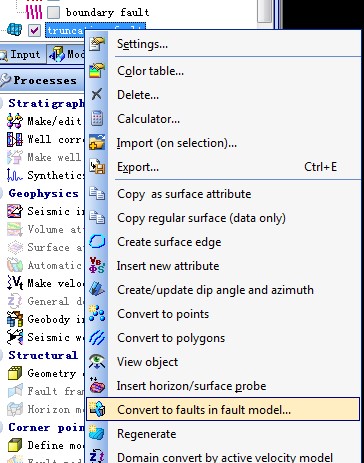Click the tree panel vertical scrollbar
364x463 pixels.
click(x=265, y=11)
